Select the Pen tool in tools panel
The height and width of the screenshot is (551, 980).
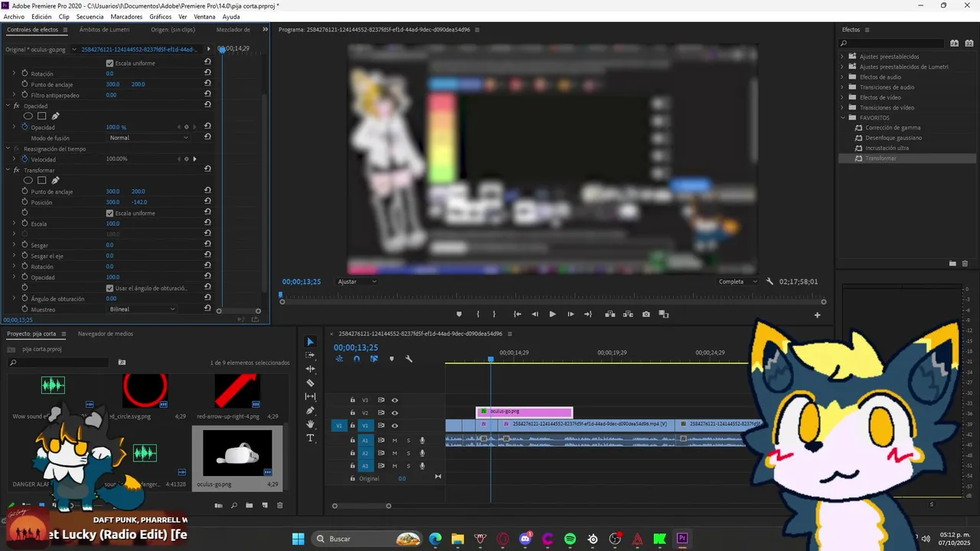(x=310, y=410)
